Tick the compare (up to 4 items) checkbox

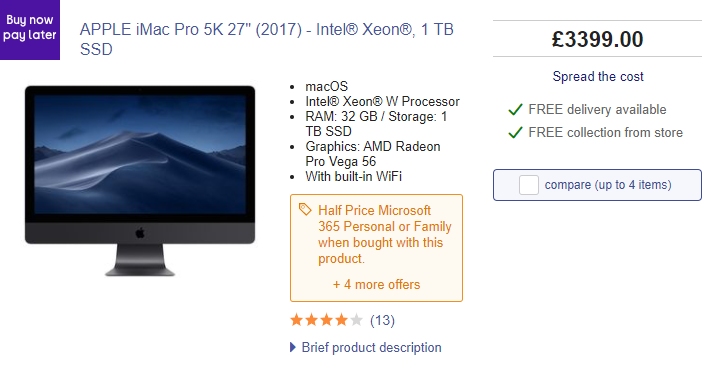529,185
